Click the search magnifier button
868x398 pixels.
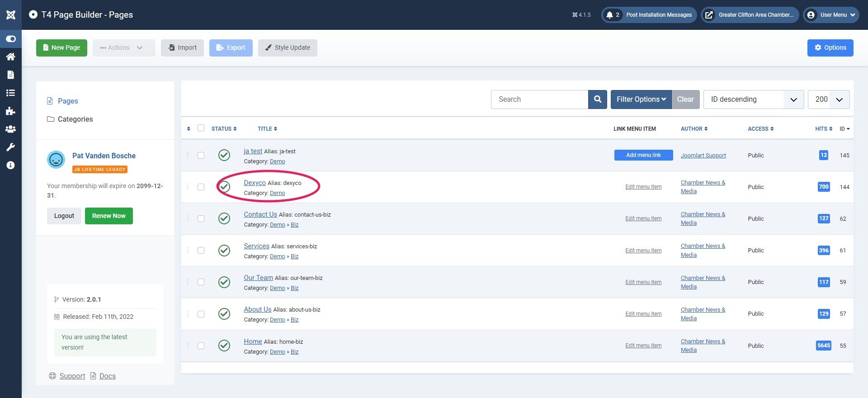click(597, 99)
